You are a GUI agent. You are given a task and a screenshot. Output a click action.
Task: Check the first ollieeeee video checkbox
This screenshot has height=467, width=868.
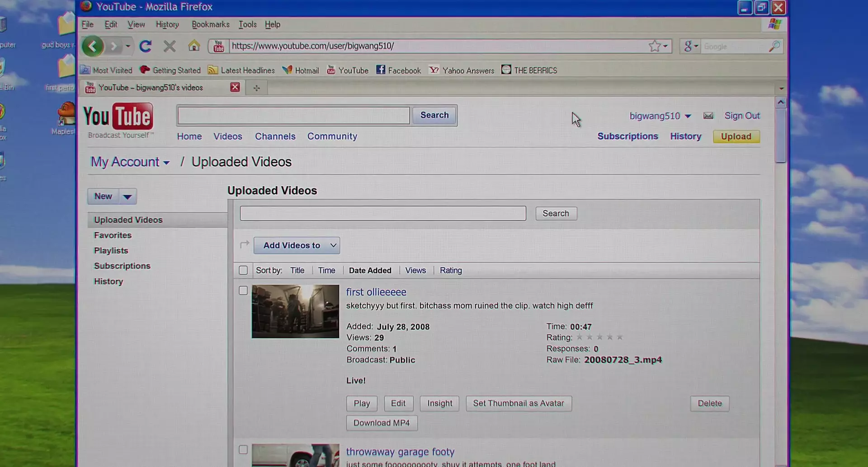click(243, 290)
